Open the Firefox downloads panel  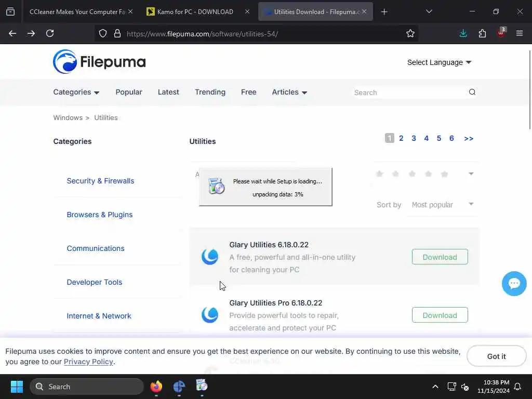click(463, 33)
